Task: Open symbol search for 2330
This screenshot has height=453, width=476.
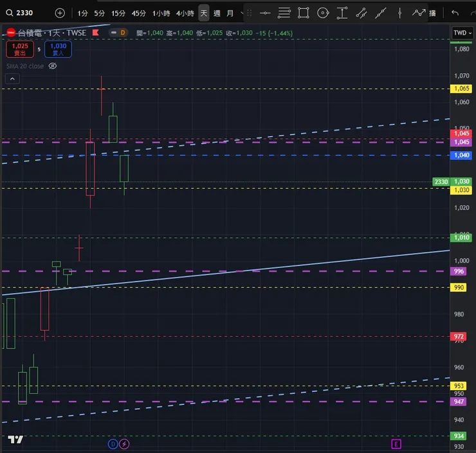Action: 20,13
